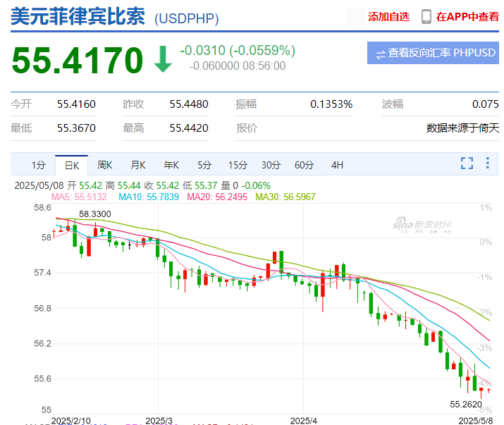
Task: Click 添加自选 to add to watchlist
Action: (388, 17)
